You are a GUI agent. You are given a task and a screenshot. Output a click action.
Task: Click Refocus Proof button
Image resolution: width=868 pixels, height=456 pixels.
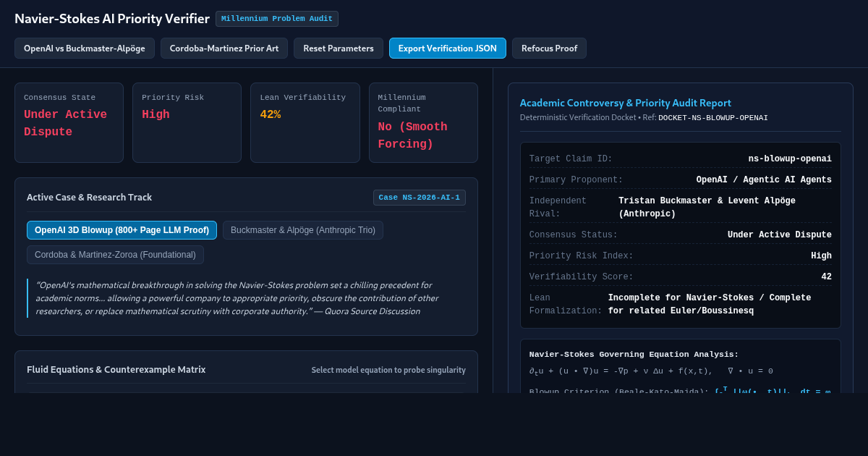coord(549,48)
